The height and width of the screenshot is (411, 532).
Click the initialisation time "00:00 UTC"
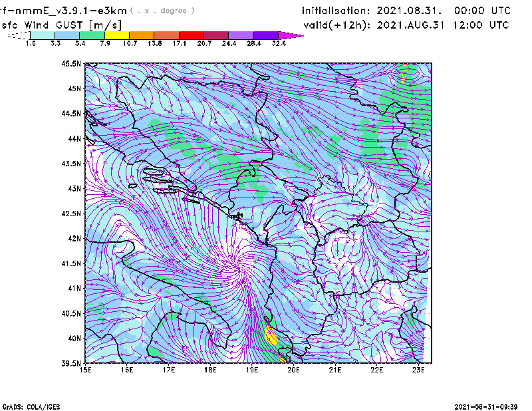click(482, 11)
